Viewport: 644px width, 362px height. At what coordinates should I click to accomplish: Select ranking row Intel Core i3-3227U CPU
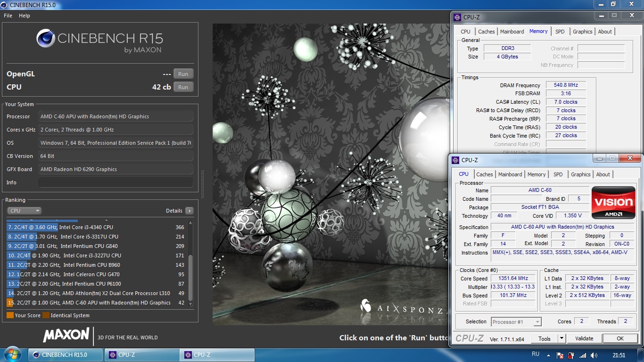[96, 255]
